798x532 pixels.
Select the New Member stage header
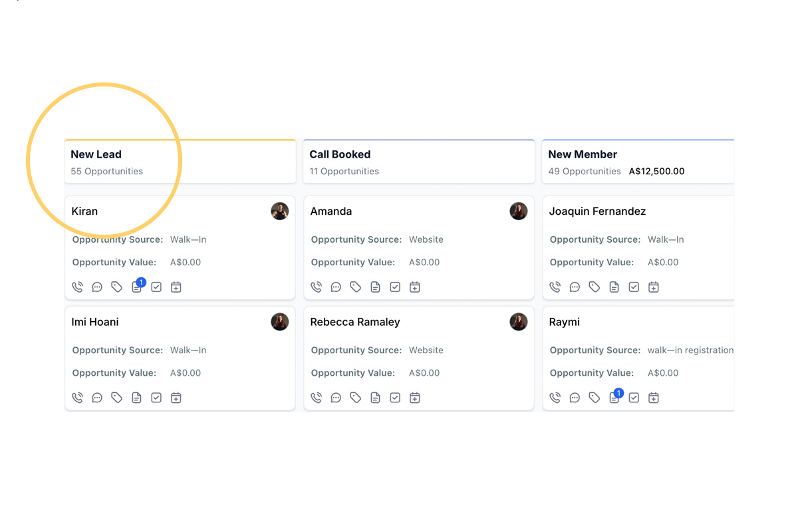click(583, 154)
